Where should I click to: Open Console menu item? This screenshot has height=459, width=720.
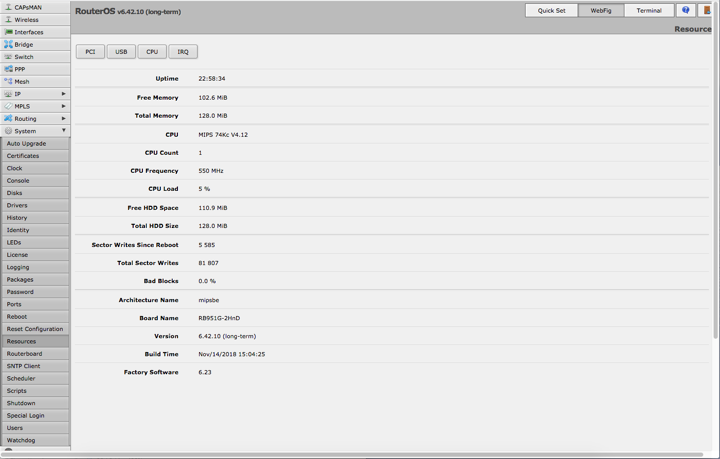[35, 181]
